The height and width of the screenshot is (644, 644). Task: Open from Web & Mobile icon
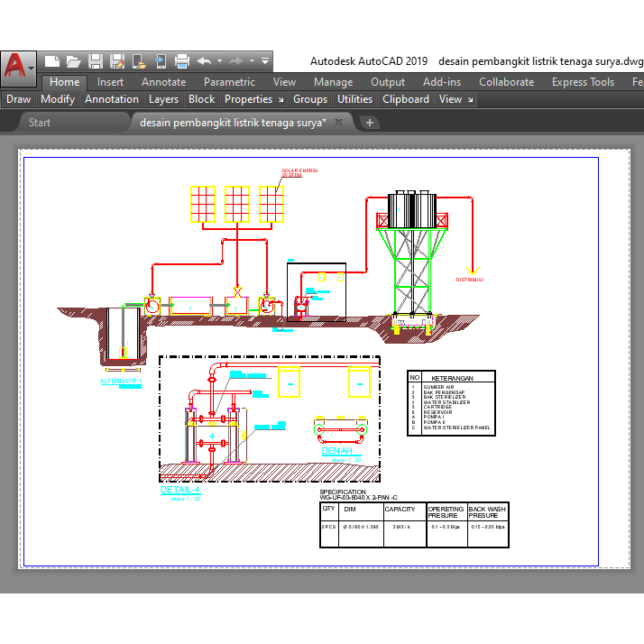[x=139, y=61]
